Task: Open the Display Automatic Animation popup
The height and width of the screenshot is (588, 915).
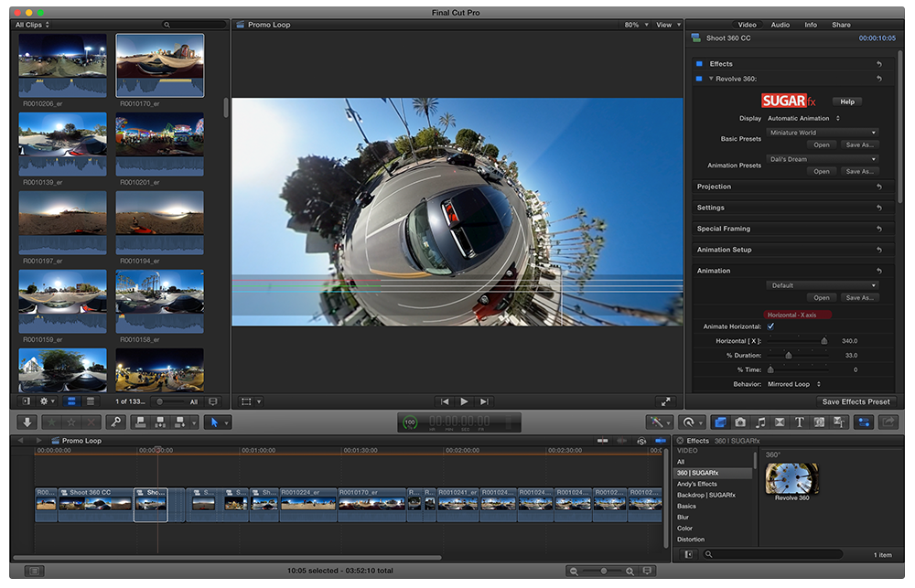Action: [803, 118]
